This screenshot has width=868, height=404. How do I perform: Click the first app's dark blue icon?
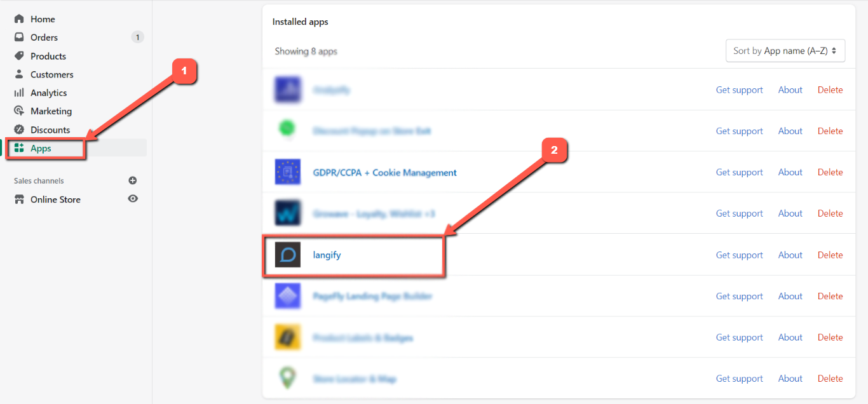(288, 90)
